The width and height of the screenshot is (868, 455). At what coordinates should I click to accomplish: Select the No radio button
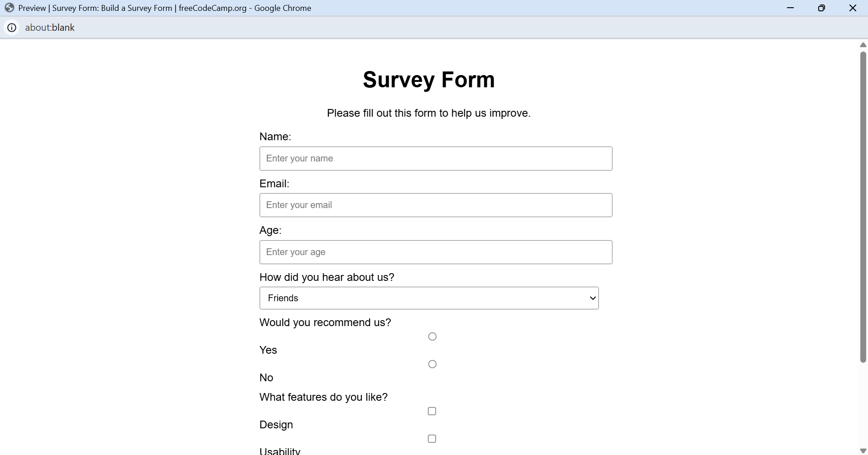(432, 364)
